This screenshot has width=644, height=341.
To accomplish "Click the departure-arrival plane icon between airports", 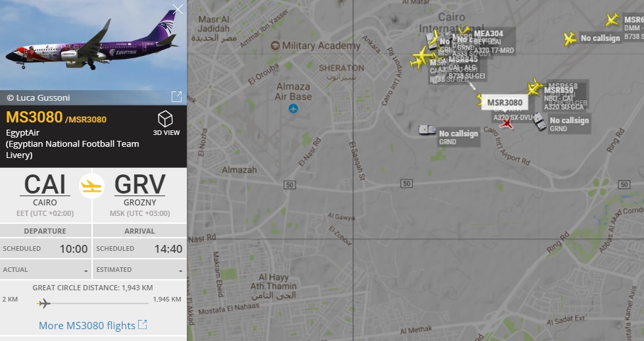I will 91,186.
